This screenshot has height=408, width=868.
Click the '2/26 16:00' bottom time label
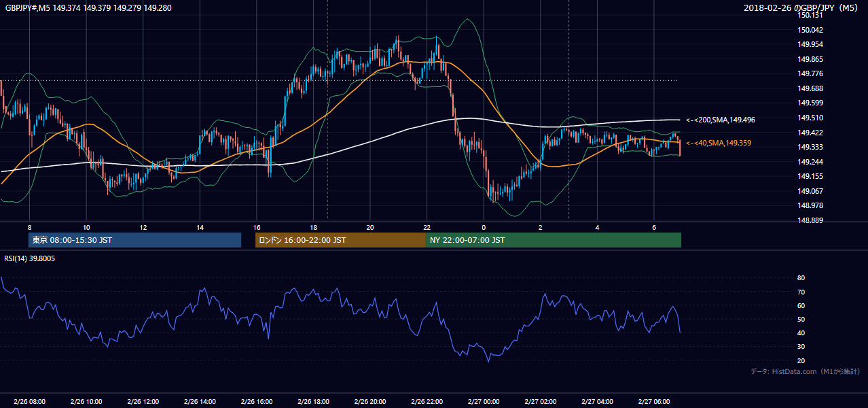pyautogui.click(x=256, y=402)
